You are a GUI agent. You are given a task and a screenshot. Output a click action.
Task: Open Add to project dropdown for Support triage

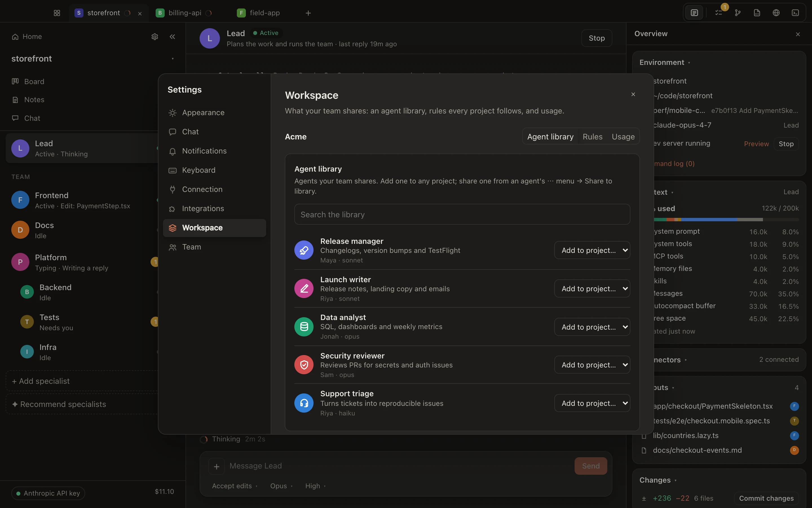pos(592,403)
